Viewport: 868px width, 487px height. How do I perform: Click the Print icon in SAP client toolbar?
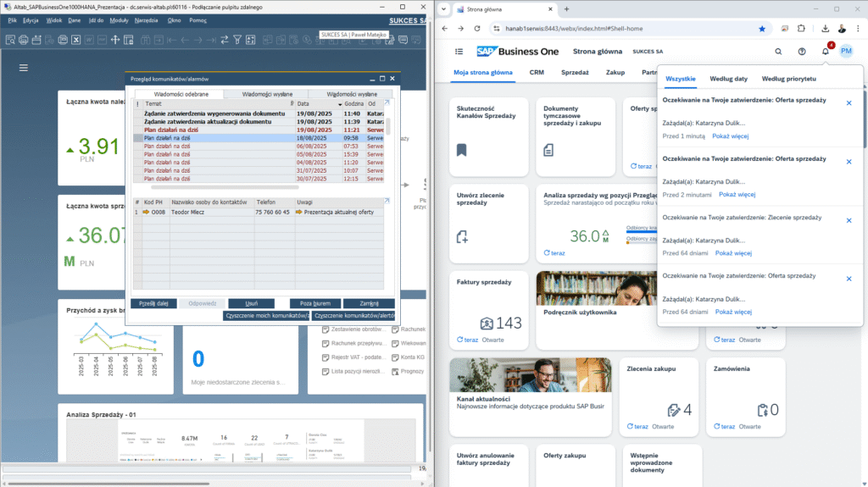coord(23,40)
